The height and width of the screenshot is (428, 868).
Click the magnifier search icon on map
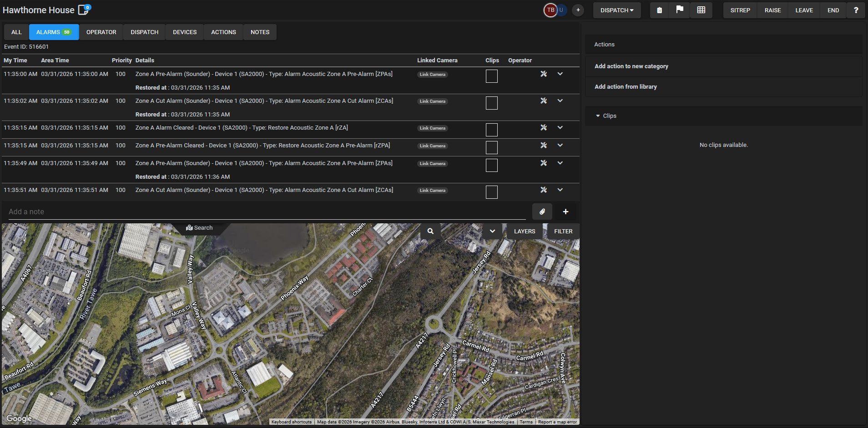430,231
